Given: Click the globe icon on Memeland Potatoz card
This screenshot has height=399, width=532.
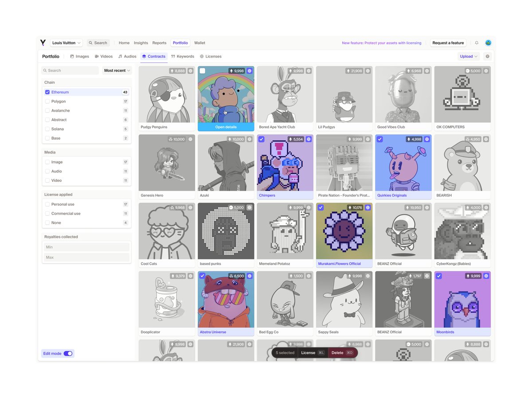Looking at the screenshot, I should [x=309, y=207].
